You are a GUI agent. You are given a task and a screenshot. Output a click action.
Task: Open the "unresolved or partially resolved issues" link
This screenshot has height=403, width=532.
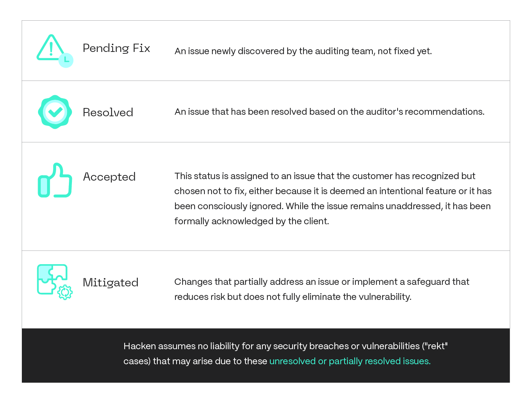(x=350, y=361)
